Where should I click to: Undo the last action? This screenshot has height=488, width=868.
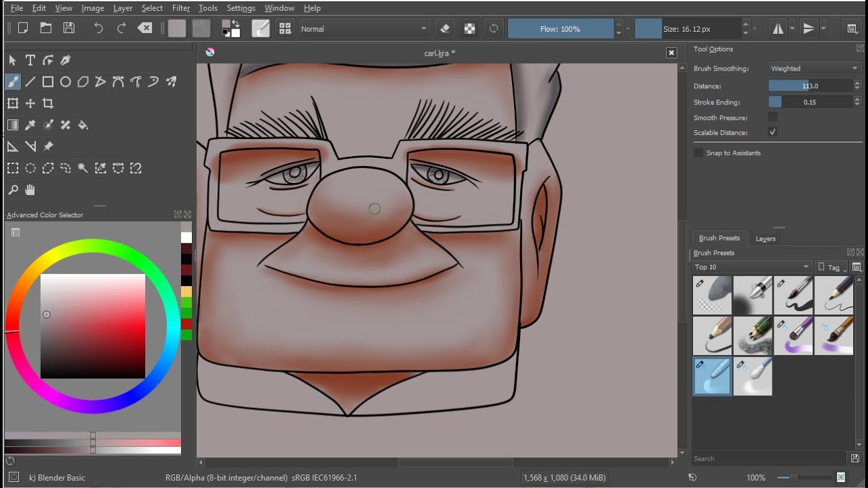[x=99, y=28]
